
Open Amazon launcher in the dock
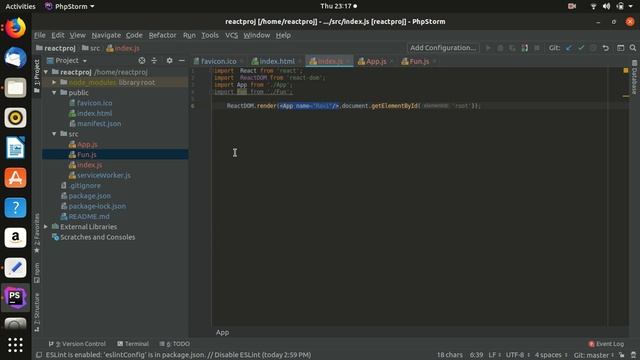click(16, 238)
